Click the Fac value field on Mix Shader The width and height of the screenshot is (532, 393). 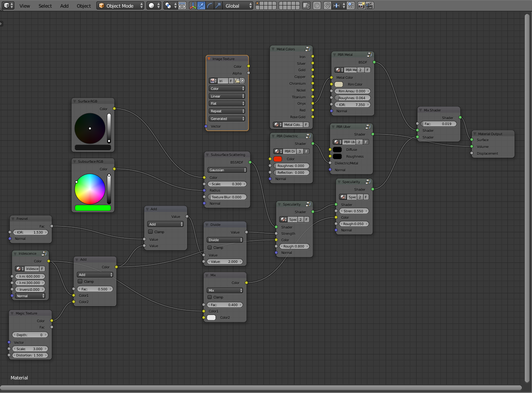438,124
